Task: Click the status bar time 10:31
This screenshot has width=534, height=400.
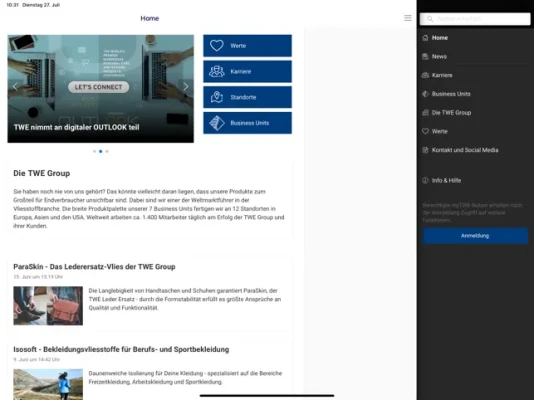Action: 12,5
